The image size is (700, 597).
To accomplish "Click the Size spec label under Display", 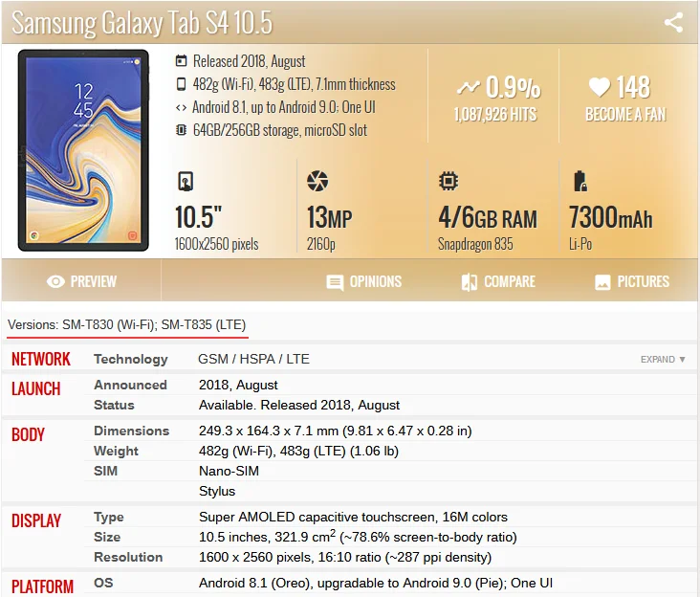I will tap(107, 537).
